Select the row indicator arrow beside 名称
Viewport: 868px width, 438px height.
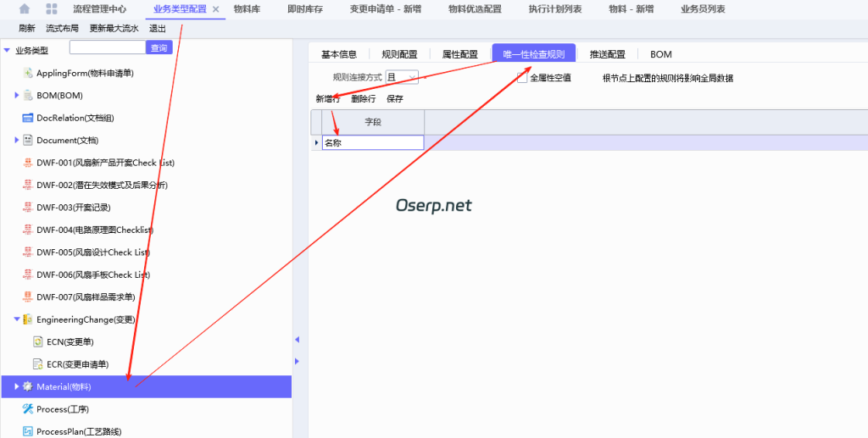click(317, 142)
